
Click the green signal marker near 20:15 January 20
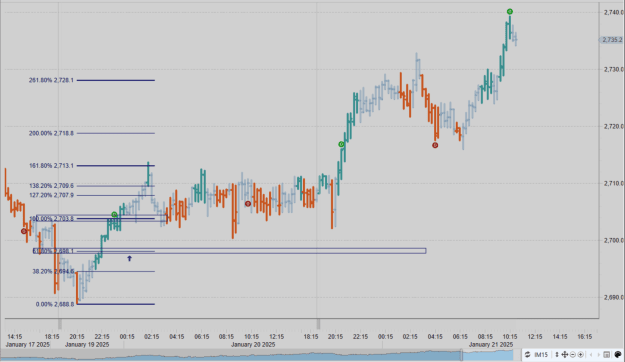(x=341, y=144)
